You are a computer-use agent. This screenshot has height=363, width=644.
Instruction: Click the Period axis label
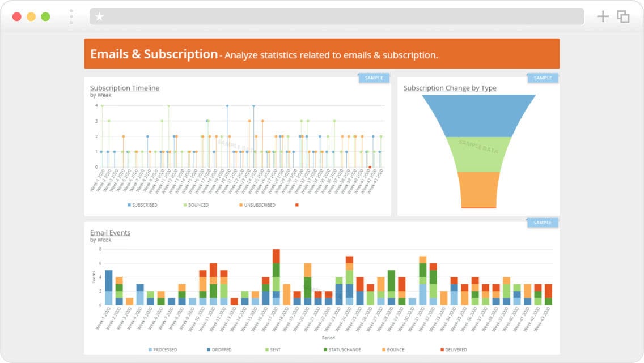[328, 338]
